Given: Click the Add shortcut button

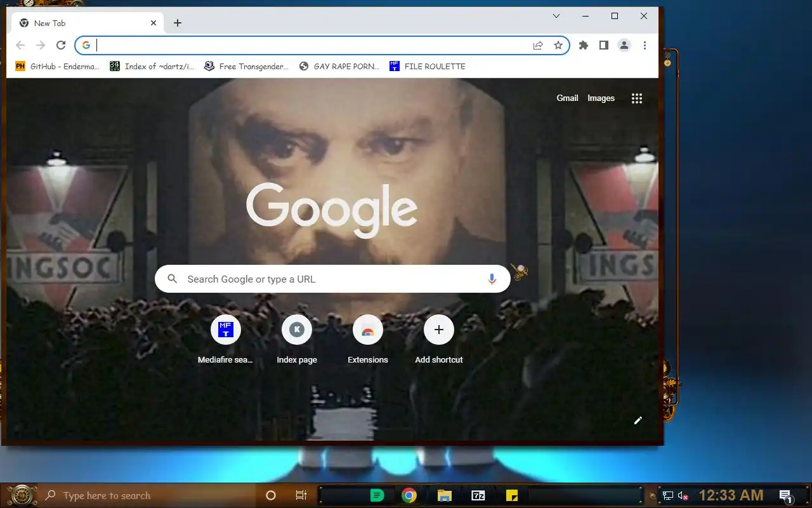Looking at the screenshot, I should (x=439, y=340).
